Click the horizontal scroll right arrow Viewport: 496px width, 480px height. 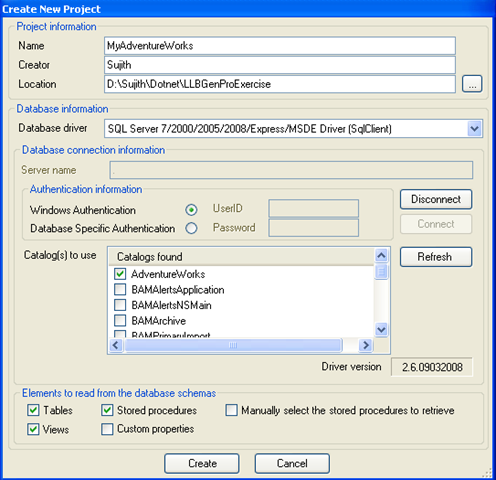pos(366,345)
